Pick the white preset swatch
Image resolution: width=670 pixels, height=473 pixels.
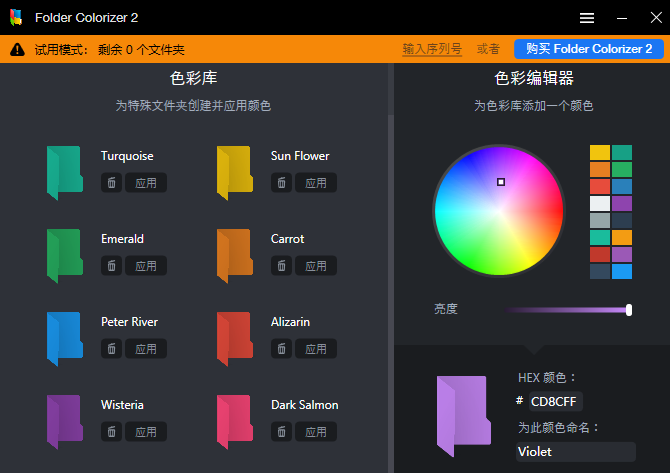(x=599, y=203)
